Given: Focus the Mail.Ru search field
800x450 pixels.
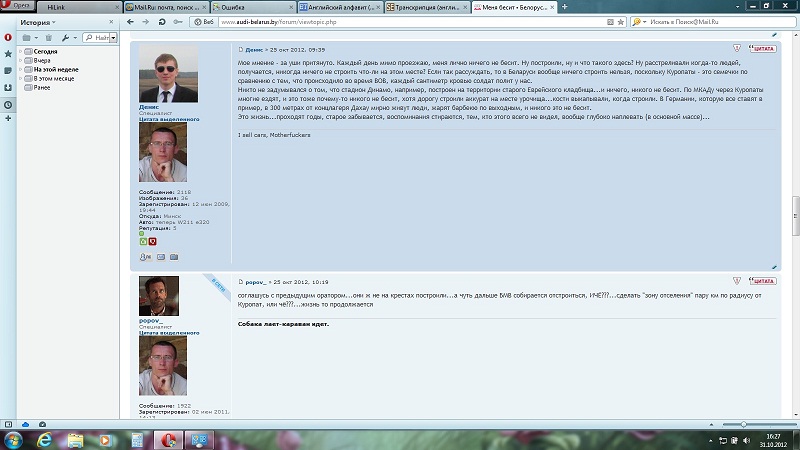Looking at the screenshot, I should 721,22.
